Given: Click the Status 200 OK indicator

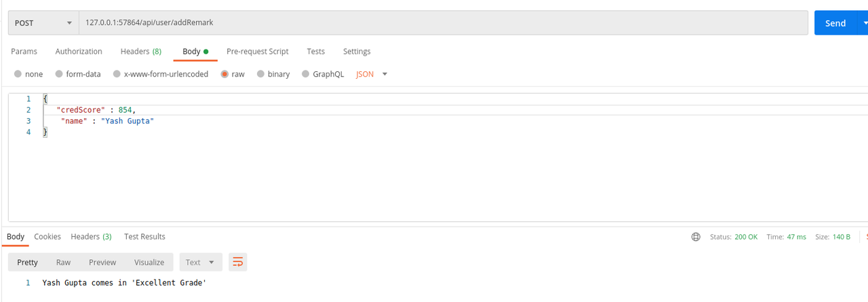Looking at the screenshot, I should tap(734, 237).
